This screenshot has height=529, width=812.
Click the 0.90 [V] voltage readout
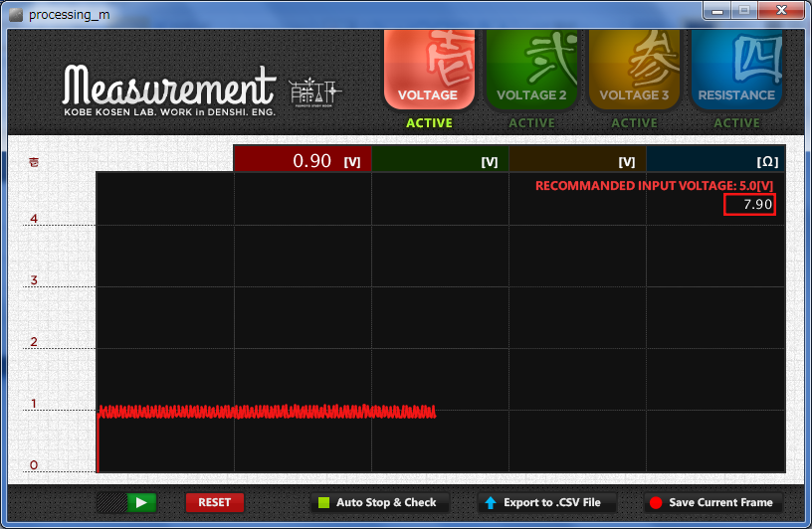tap(303, 159)
